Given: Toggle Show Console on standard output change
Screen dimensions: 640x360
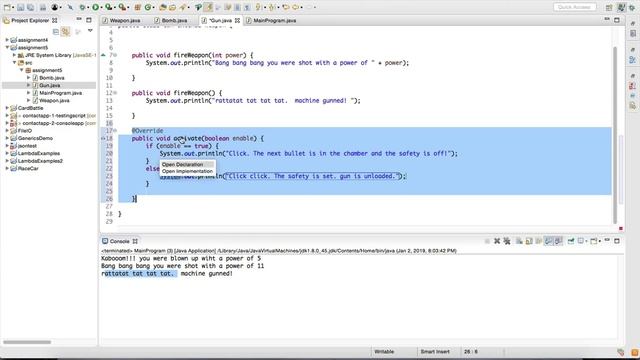Looking at the screenshot, I should tap(548, 241).
